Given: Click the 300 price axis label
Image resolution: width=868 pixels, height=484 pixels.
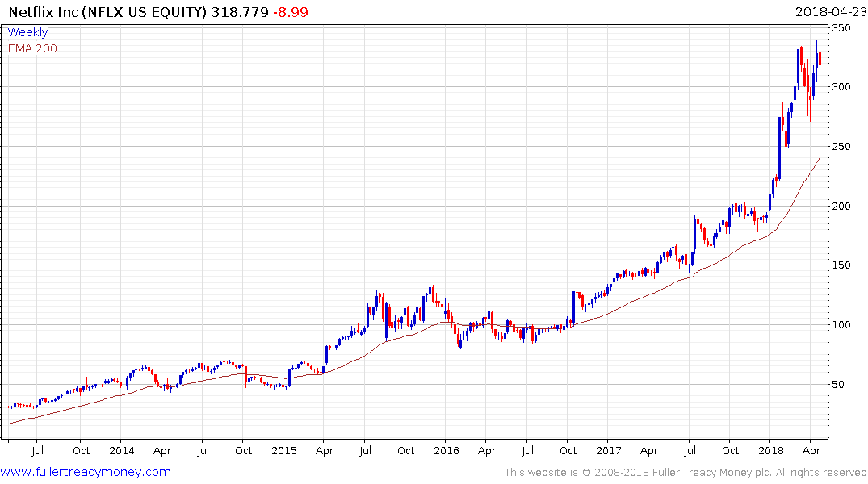Looking at the screenshot, I should (841, 87).
